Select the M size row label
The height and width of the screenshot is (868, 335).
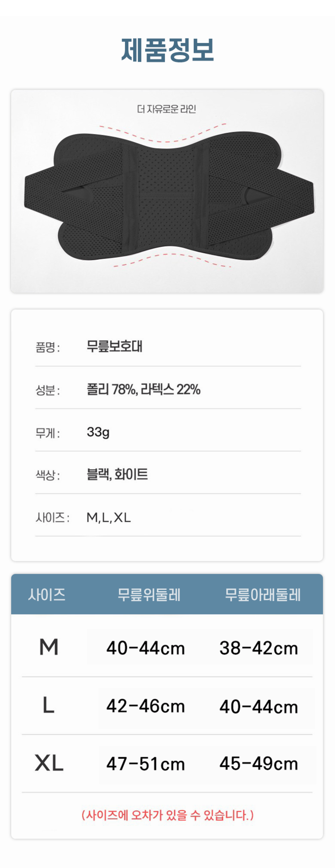click(x=49, y=648)
